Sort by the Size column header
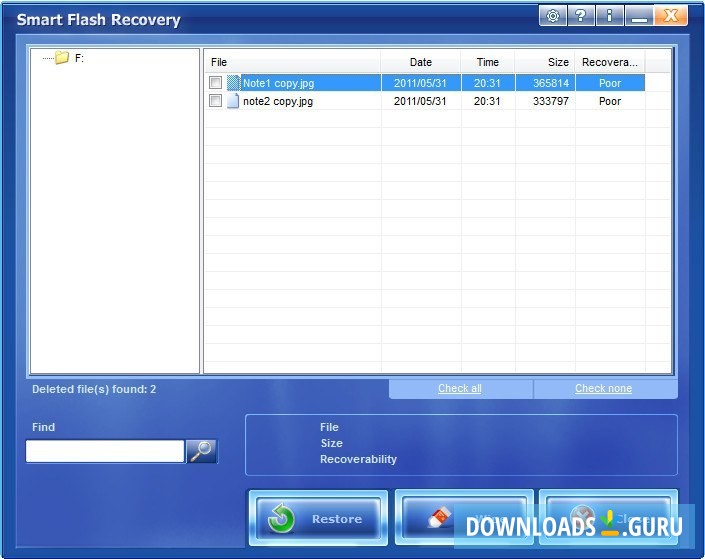This screenshot has width=705, height=559. (545, 62)
